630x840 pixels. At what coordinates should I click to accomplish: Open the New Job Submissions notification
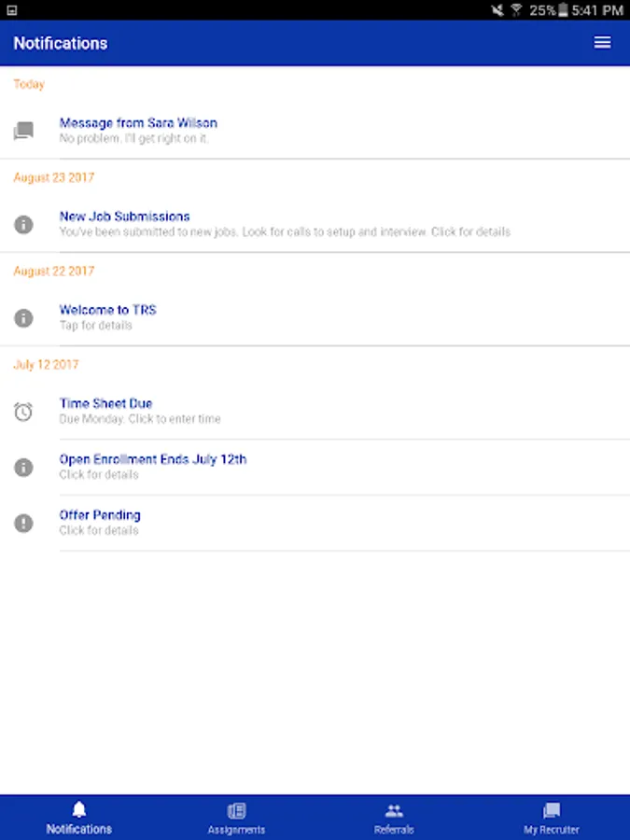[125, 217]
